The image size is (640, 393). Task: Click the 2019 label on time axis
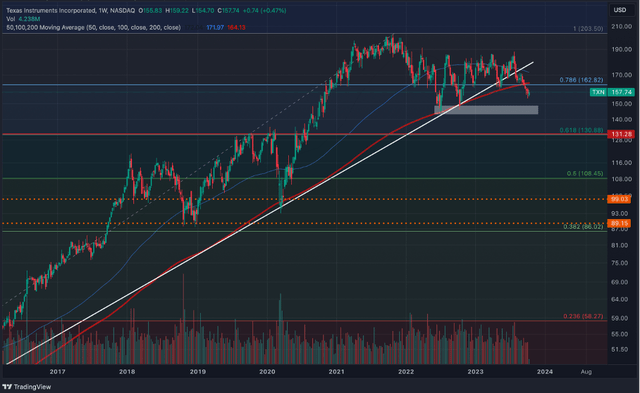tap(198, 372)
